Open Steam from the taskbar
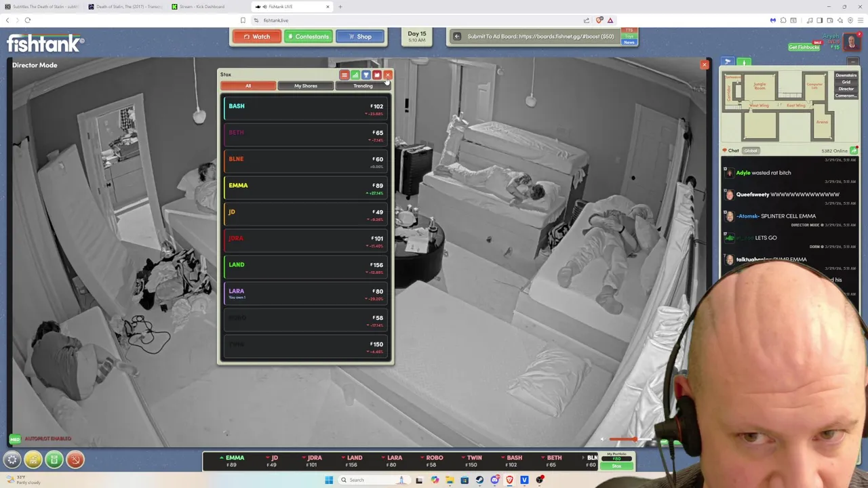Viewport: 868px width, 488px height. point(479,480)
